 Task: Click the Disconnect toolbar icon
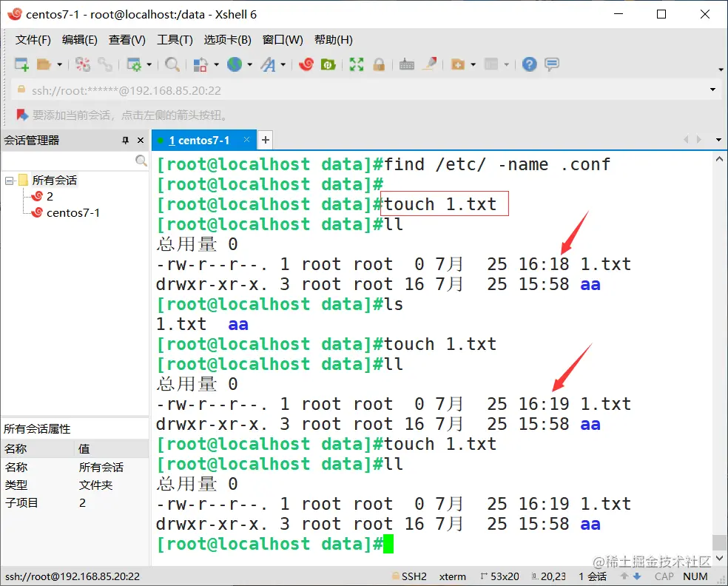click(83, 64)
